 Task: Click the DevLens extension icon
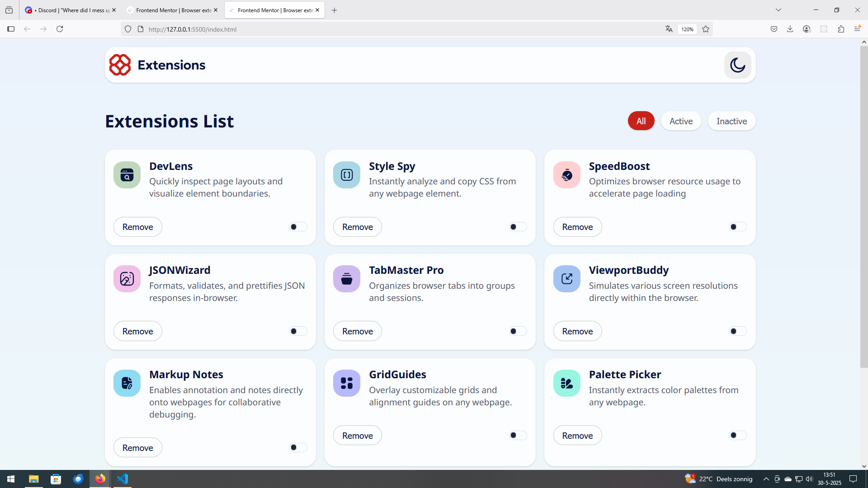(x=127, y=175)
